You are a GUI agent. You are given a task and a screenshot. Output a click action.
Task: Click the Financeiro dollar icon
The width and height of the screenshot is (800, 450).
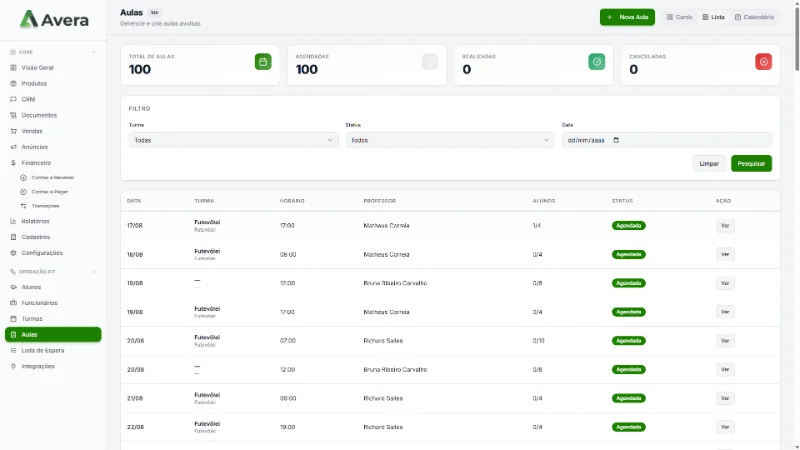13,163
